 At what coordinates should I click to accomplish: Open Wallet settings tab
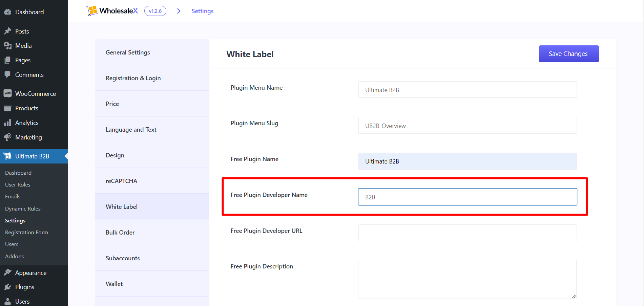pyautogui.click(x=152, y=284)
